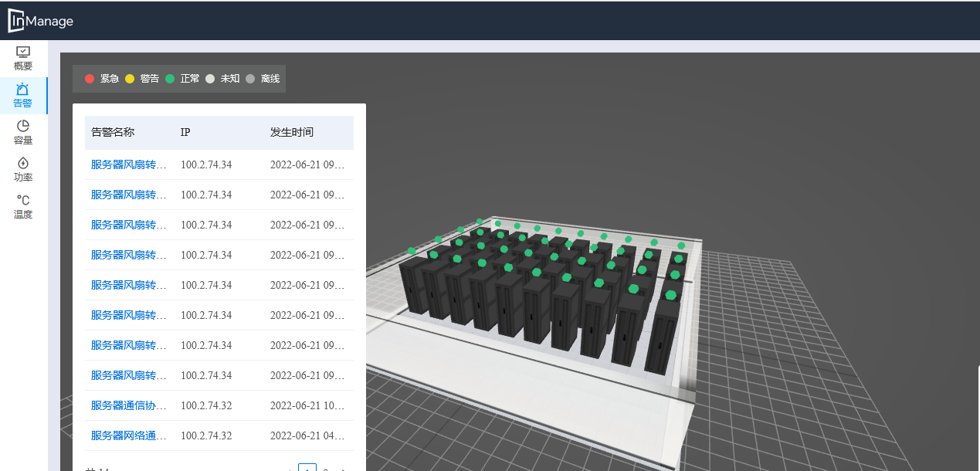980x471 pixels.
Task: Click the 发生时间 column header
Action: pyautogui.click(x=292, y=132)
